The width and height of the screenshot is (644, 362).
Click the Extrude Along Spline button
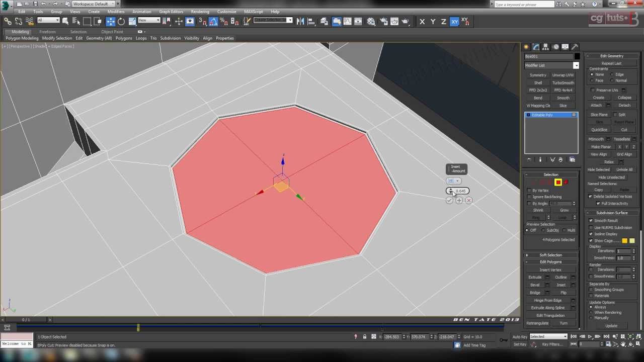548,308
